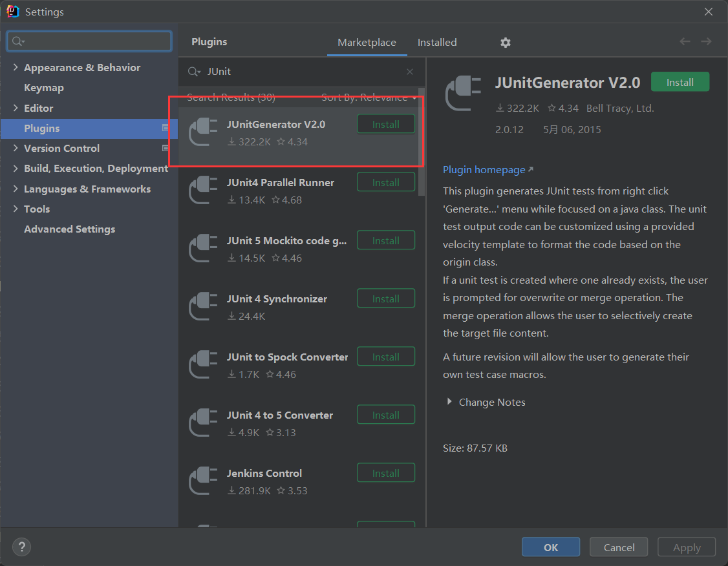This screenshot has height=566, width=728.
Task: Click the plugin search magnifier icon
Action: tap(193, 72)
